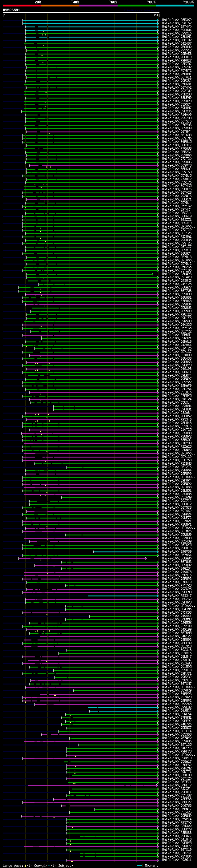This screenshot has width=197, height=868.
Task: Click the purple ~60% identity legend segment
Action: click(x=98, y=6)
